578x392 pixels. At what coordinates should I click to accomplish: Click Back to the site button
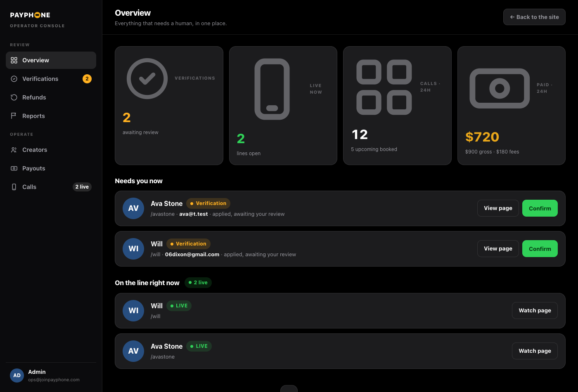click(534, 17)
